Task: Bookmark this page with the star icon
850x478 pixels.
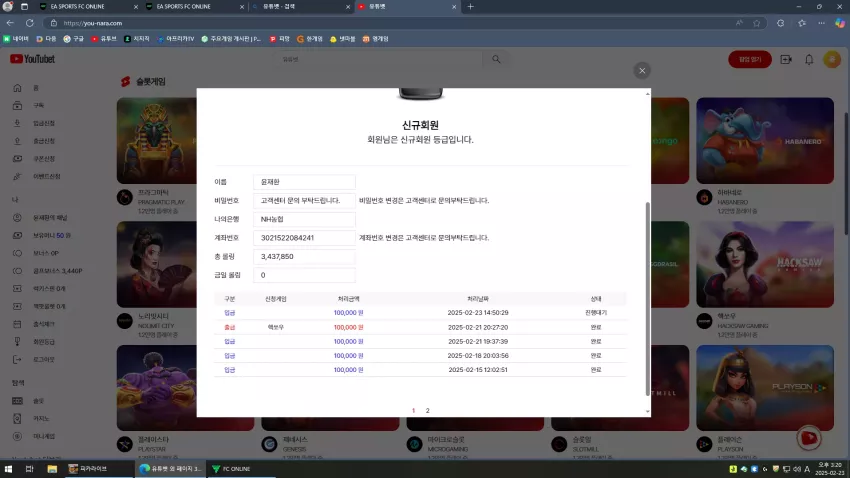Action: click(x=757, y=23)
